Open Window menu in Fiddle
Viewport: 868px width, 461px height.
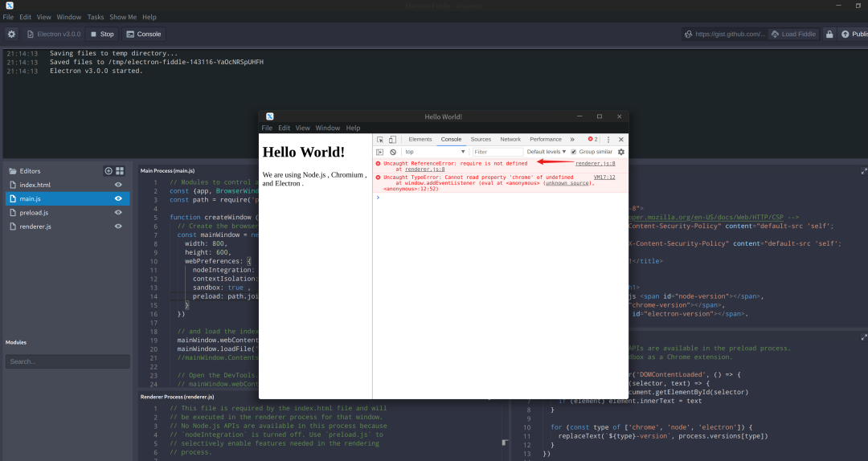(68, 17)
